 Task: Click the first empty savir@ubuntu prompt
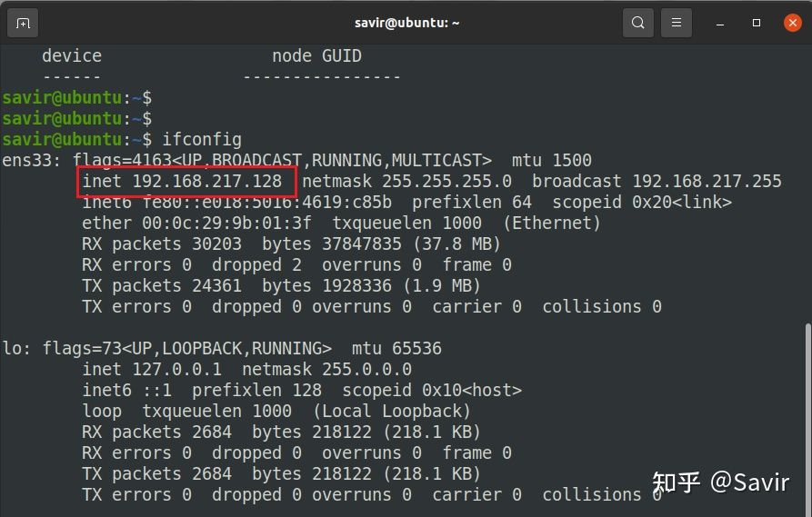76,98
